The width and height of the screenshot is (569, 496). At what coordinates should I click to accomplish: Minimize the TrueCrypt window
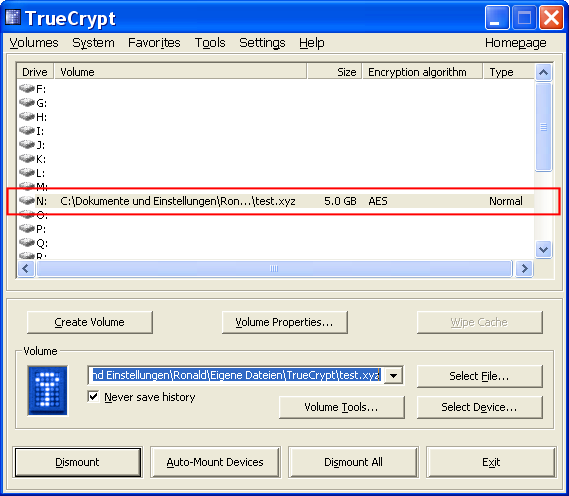click(496, 17)
